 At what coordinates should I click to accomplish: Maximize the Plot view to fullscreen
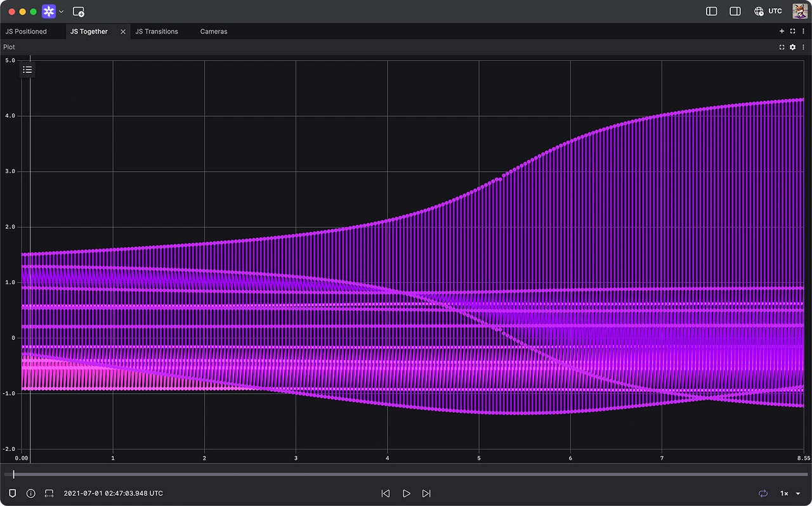click(782, 47)
